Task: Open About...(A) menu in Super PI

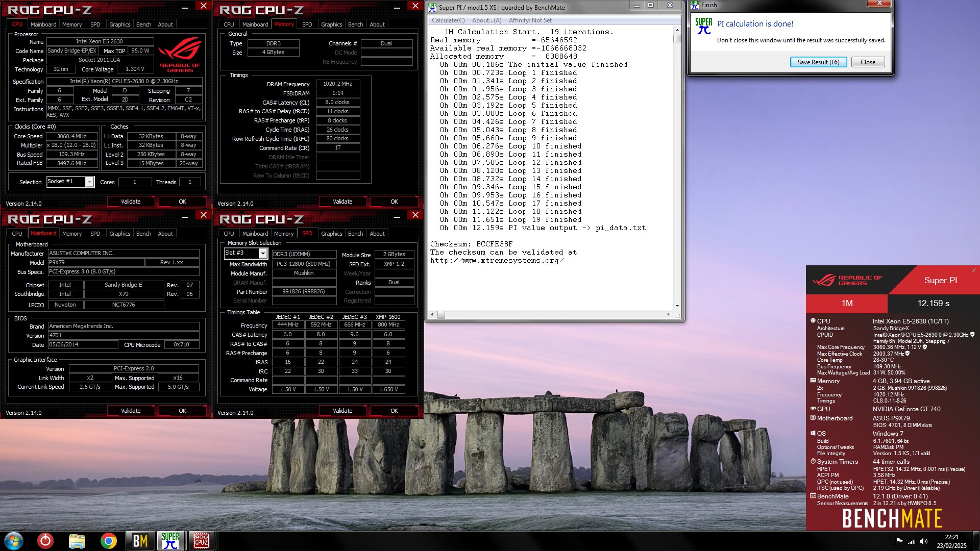Action: [486, 20]
